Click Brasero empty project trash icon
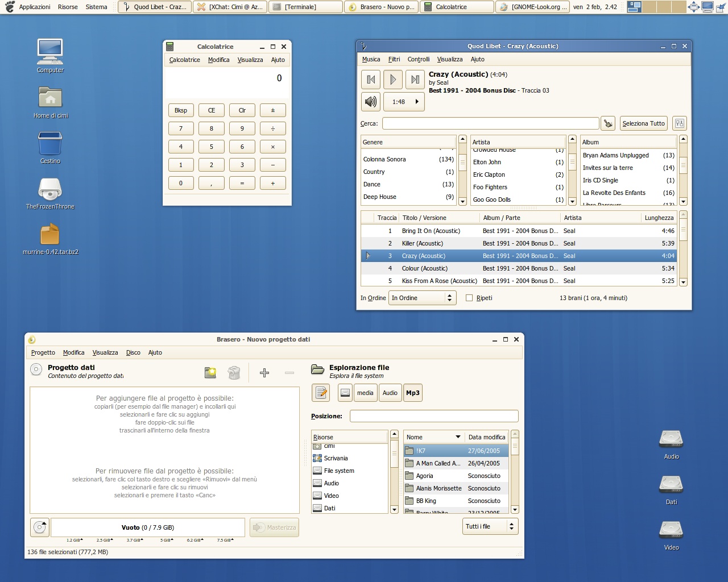This screenshot has width=728, height=582. pos(234,373)
